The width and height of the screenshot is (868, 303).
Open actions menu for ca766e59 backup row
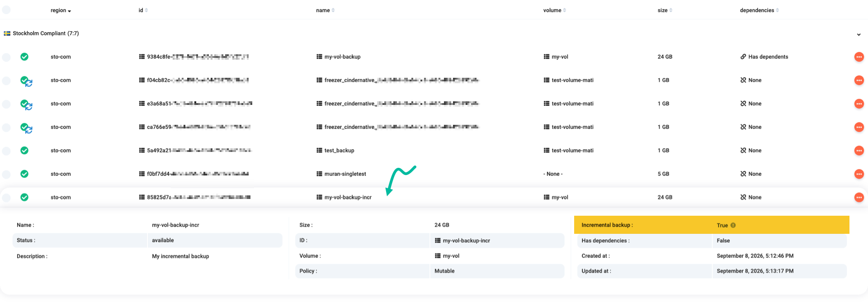[859, 127]
